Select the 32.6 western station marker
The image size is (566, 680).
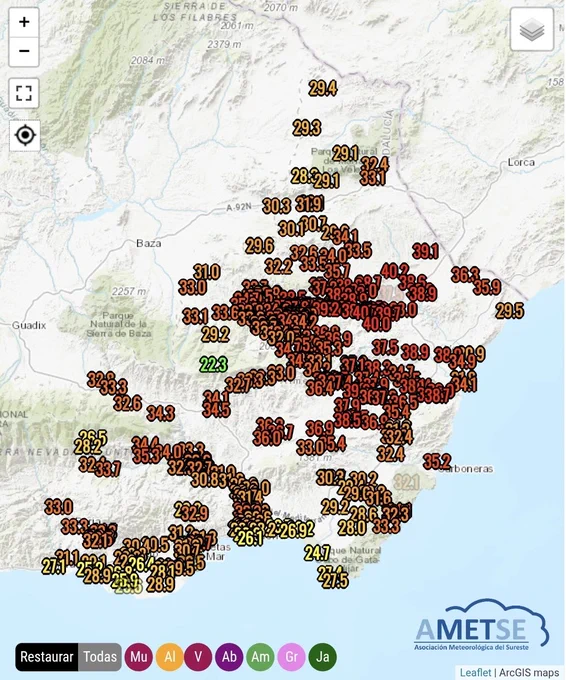[128, 403]
